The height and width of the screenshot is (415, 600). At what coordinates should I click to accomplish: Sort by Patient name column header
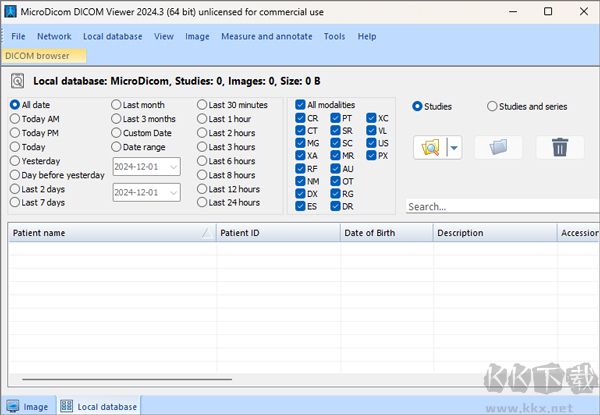pos(112,233)
